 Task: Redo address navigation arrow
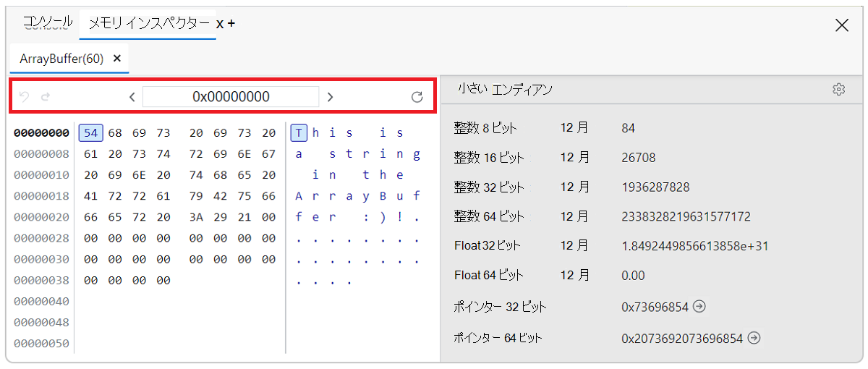[x=46, y=97]
